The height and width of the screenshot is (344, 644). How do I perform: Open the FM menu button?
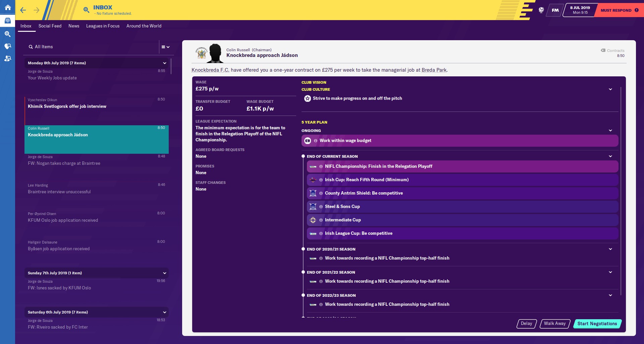click(x=555, y=10)
